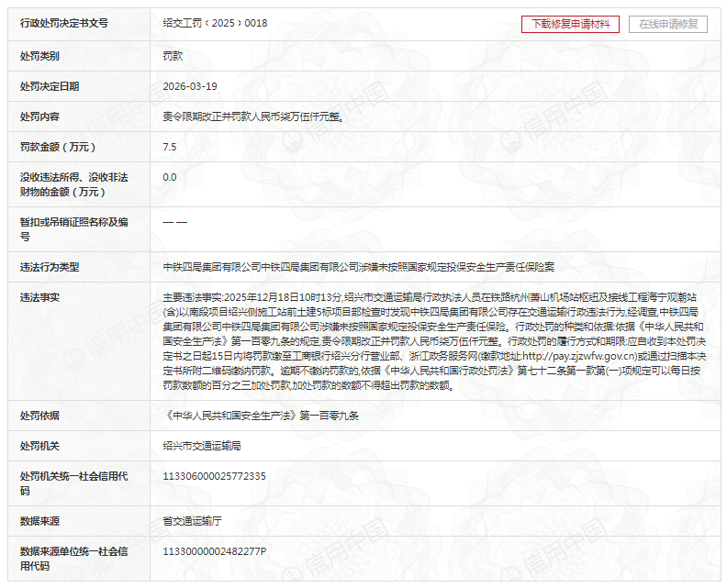The width and height of the screenshot is (727, 588).
Task: Select the violation type text about 安全生产责任保险案
Action: click(x=358, y=267)
